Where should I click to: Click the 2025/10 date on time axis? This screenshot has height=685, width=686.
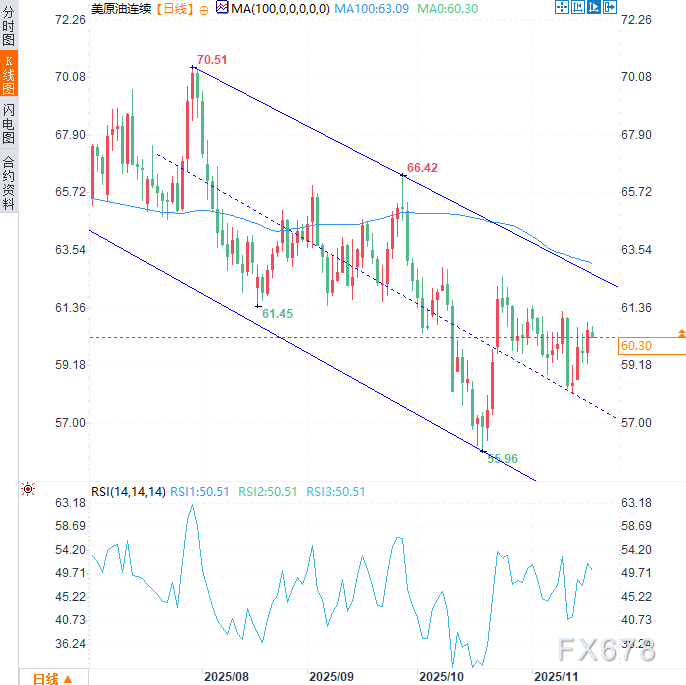(x=442, y=677)
